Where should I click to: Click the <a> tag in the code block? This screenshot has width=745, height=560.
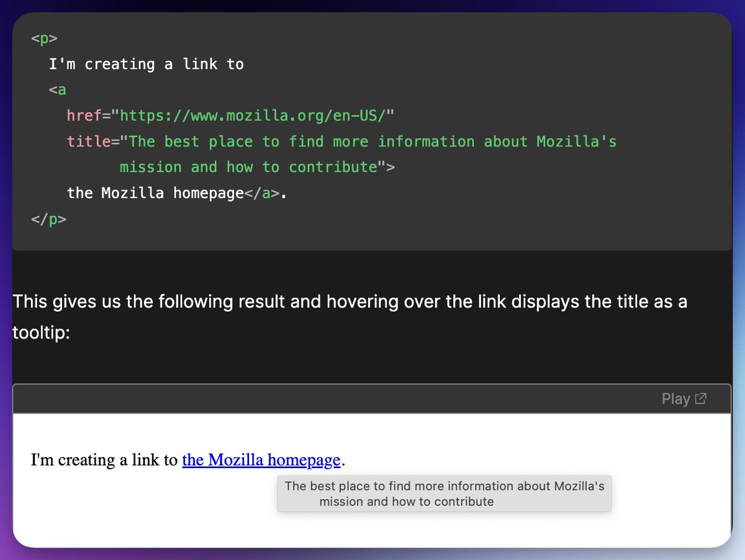57,89
